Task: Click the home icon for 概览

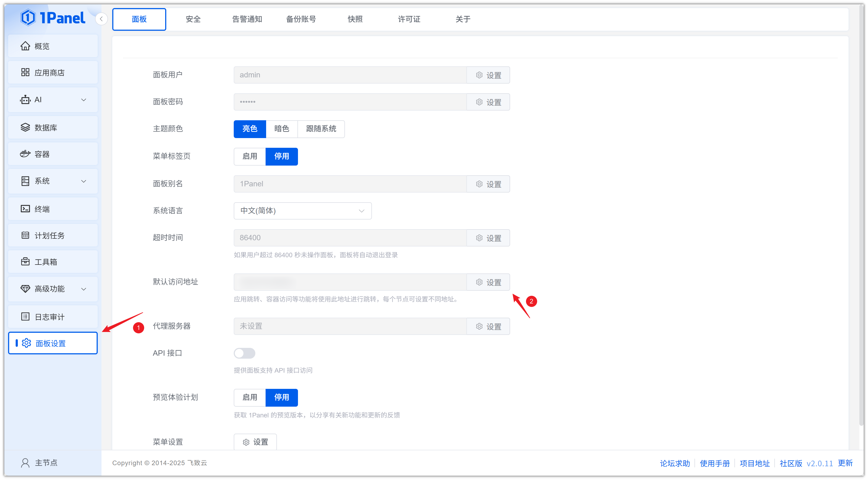Action: click(x=25, y=46)
